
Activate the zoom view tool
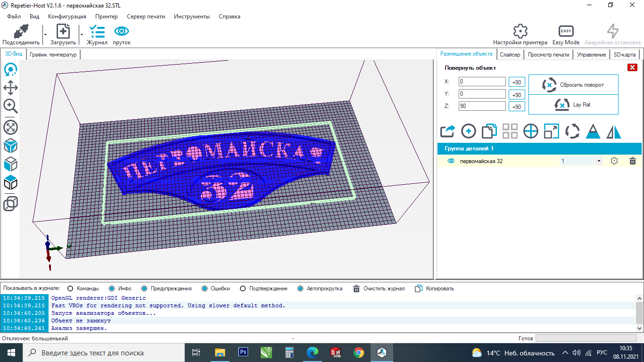10,106
